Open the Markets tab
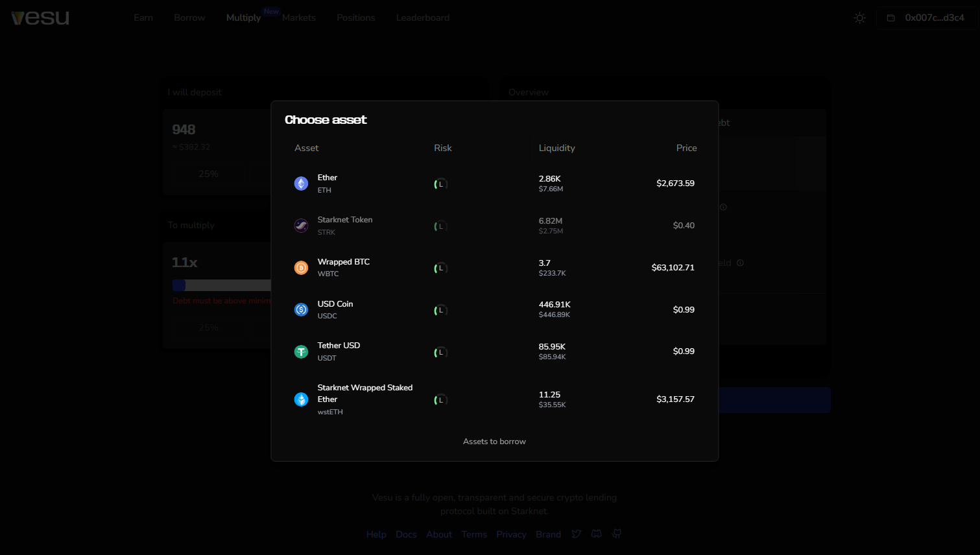The width and height of the screenshot is (980, 555). (299, 18)
